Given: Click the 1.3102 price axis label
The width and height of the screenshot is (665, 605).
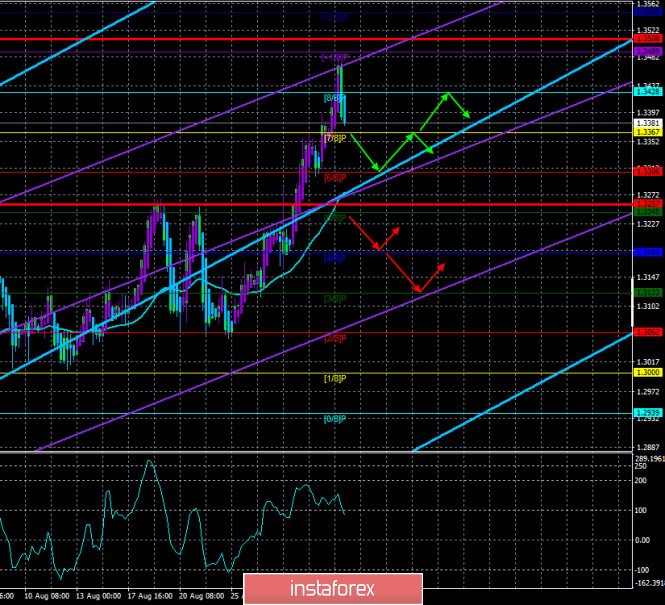Looking at the screenshot, I should pyautogui.click(x=648, y=306).
